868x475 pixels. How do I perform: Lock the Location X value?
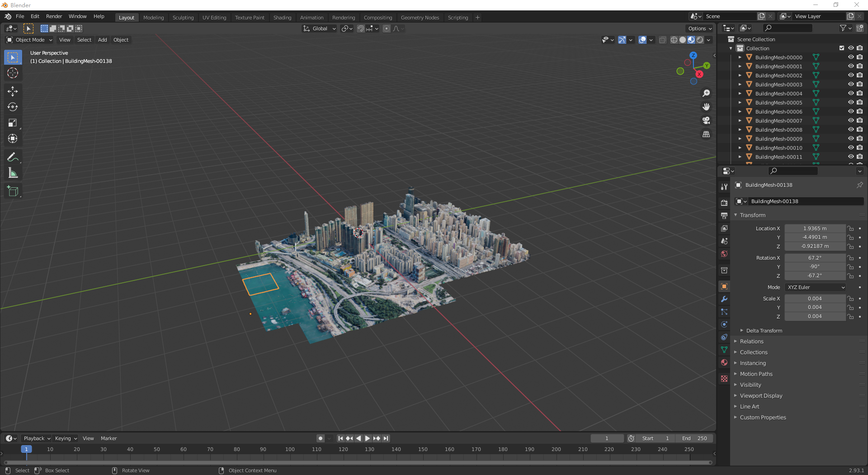850,228
